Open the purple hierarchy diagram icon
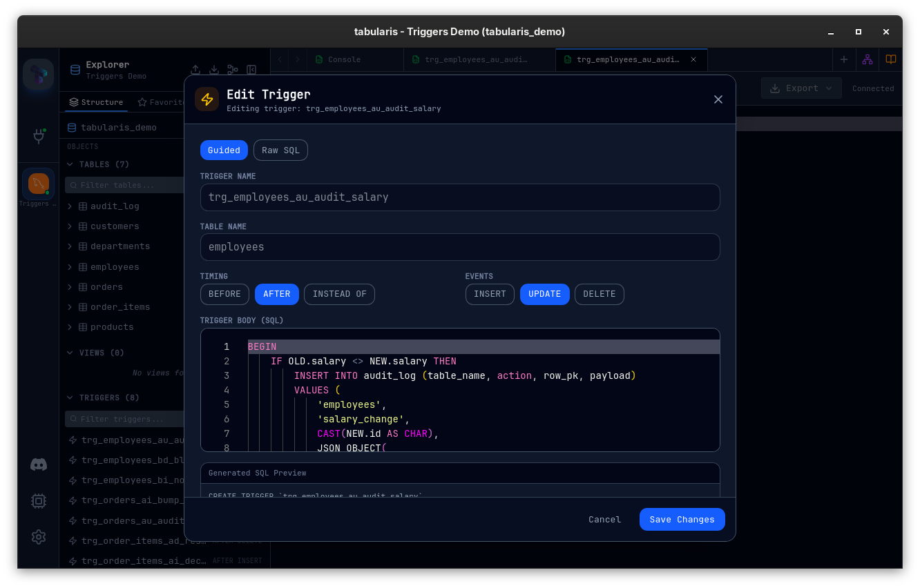Image resolution: width=920 pixels, height=588 pixels. (868, 59)
